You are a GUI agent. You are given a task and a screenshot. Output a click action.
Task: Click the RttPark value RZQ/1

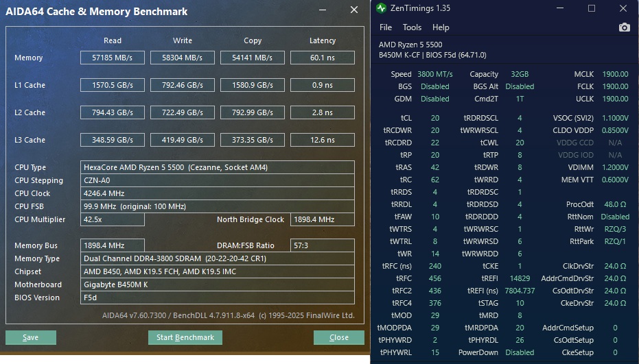click(x=616, y=241)
